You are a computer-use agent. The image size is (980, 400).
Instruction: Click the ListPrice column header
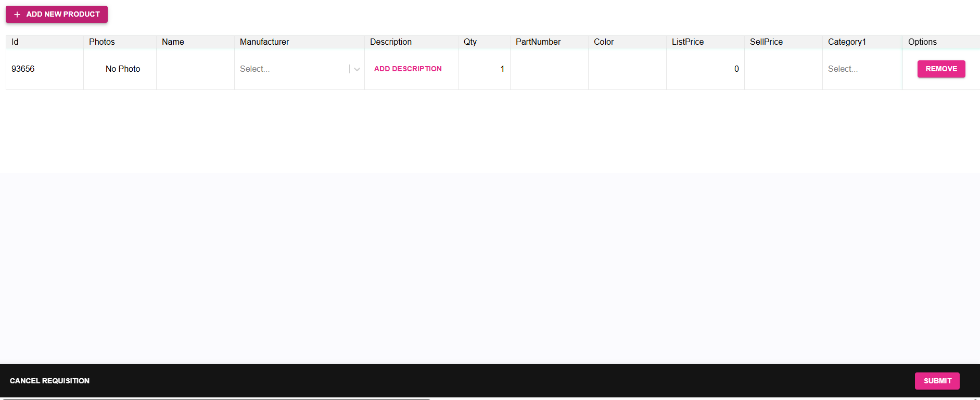coord(688,42)
